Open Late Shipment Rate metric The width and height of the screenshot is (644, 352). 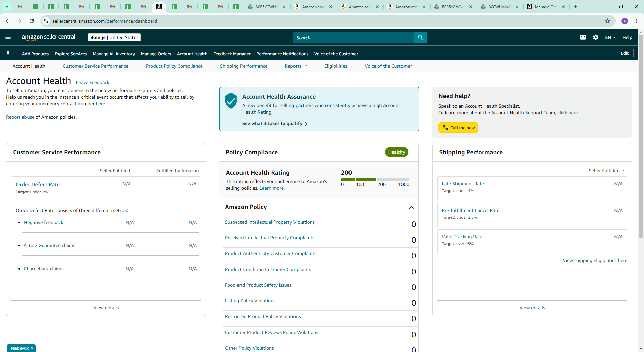click(x=463, y=184)
